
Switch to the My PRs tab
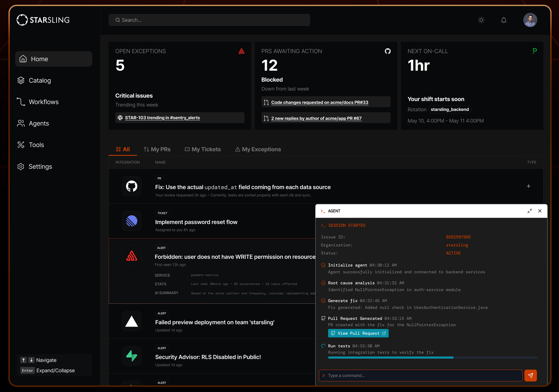tap(157, 149)
